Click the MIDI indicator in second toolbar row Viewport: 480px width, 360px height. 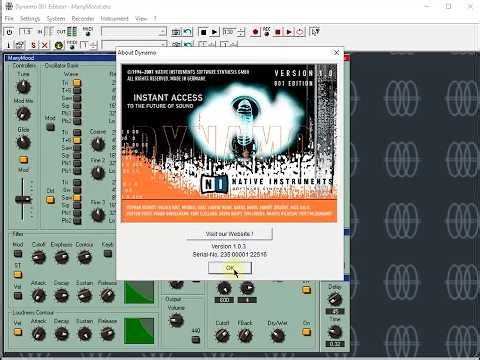pyautogui.click(x=72, y=45)
